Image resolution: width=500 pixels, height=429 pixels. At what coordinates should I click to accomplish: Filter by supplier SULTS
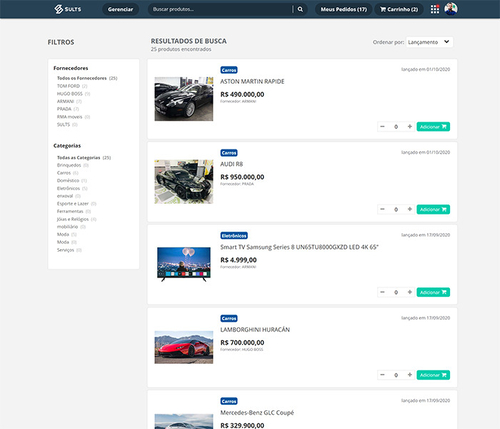pyautogui.click(x=67, y=124)
